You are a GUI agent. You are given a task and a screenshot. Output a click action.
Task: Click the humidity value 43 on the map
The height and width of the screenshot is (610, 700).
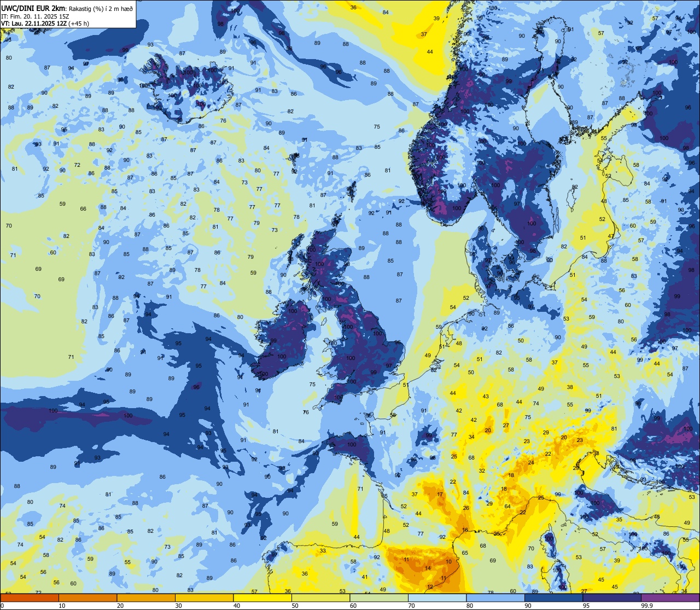(486, 396)
